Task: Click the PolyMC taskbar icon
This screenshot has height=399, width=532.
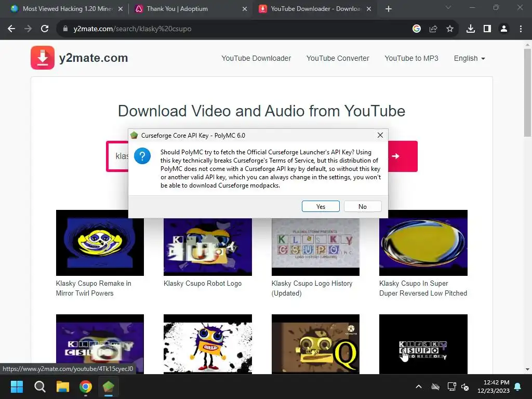Action: click(x=109, y=387)
